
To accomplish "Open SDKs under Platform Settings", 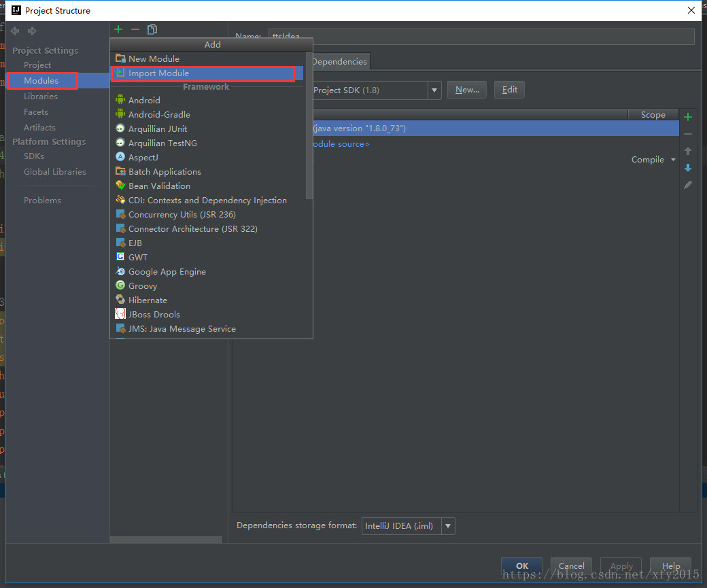I will pyautogui.click(x=34, y=156).
